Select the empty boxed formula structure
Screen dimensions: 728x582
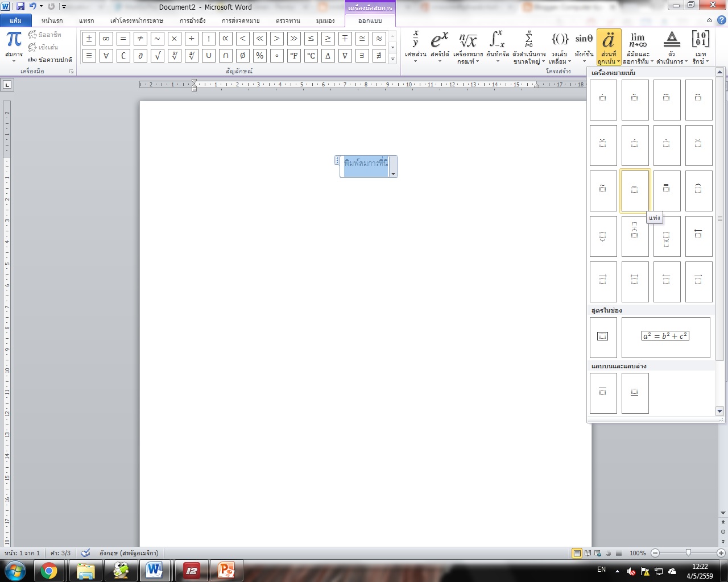[603, 338]
